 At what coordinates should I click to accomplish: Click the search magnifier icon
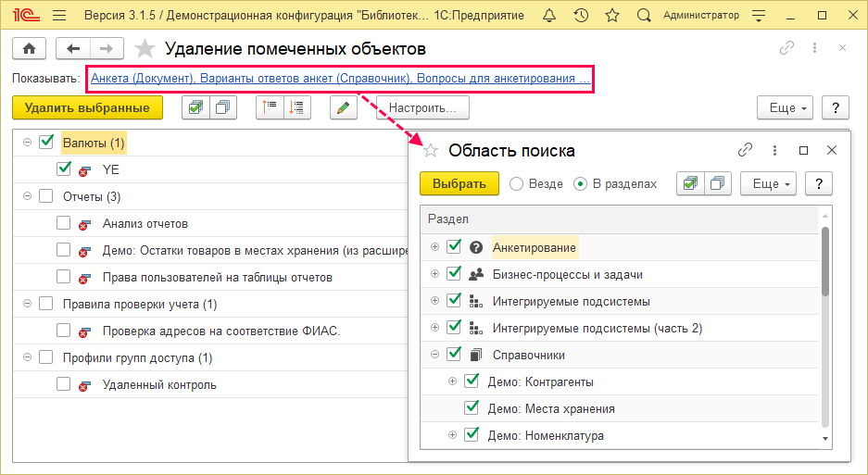pos(644,16)
